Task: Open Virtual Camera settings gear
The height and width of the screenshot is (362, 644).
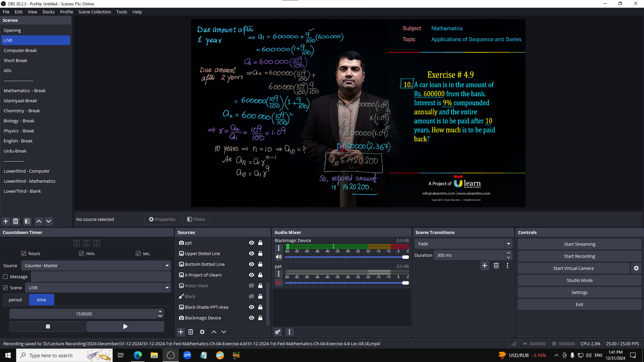Action: (636, 268)
